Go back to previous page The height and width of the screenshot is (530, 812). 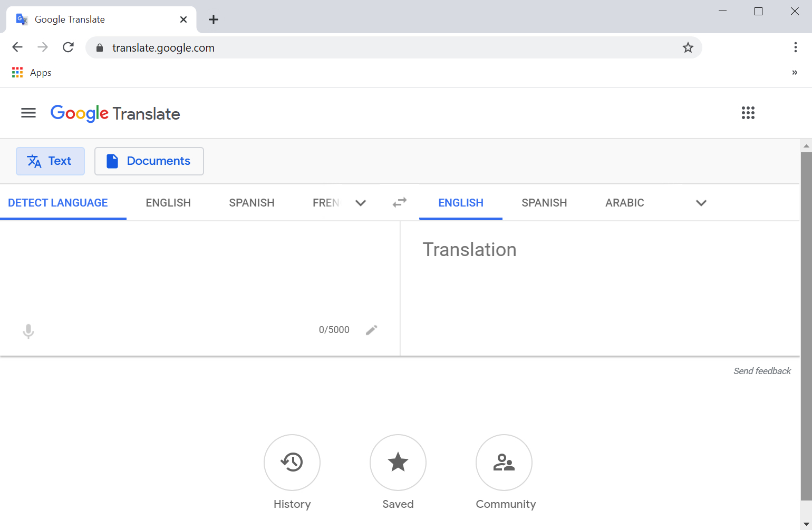(17, 47)
